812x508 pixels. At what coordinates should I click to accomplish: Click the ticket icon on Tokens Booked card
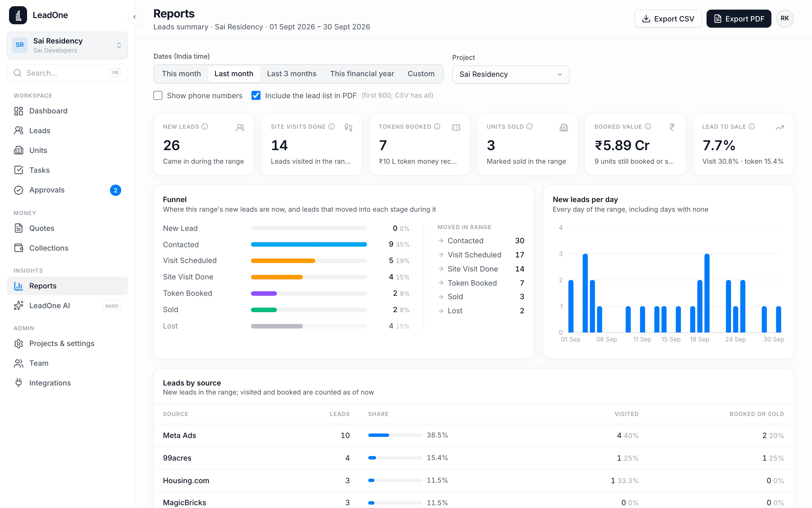point(456,128)
